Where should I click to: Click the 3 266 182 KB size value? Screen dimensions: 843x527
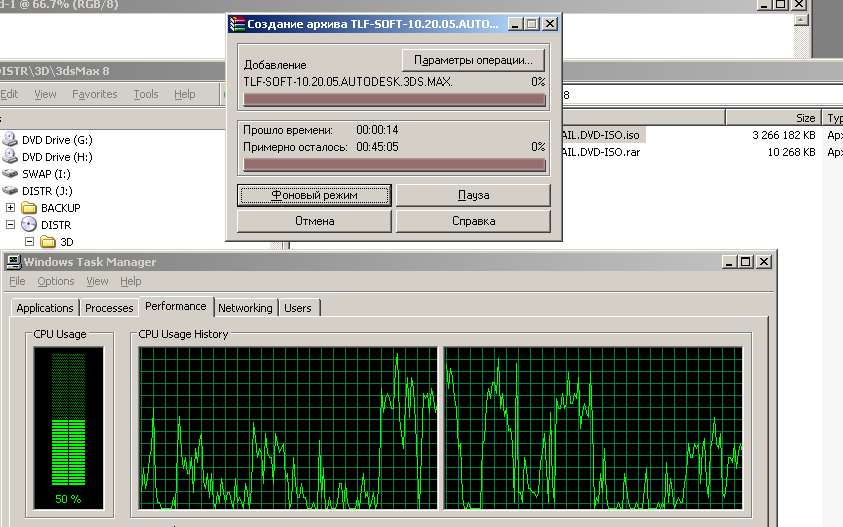tap(783, 135)
